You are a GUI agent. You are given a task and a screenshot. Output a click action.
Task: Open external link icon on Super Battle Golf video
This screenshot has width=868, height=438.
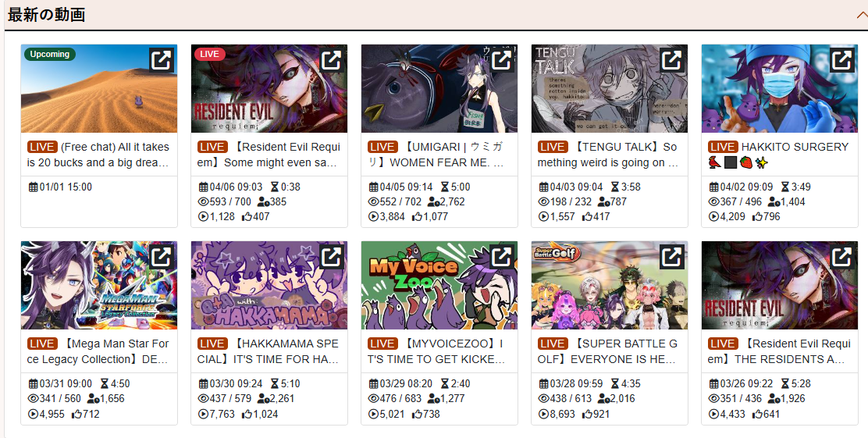pos(671,256)
